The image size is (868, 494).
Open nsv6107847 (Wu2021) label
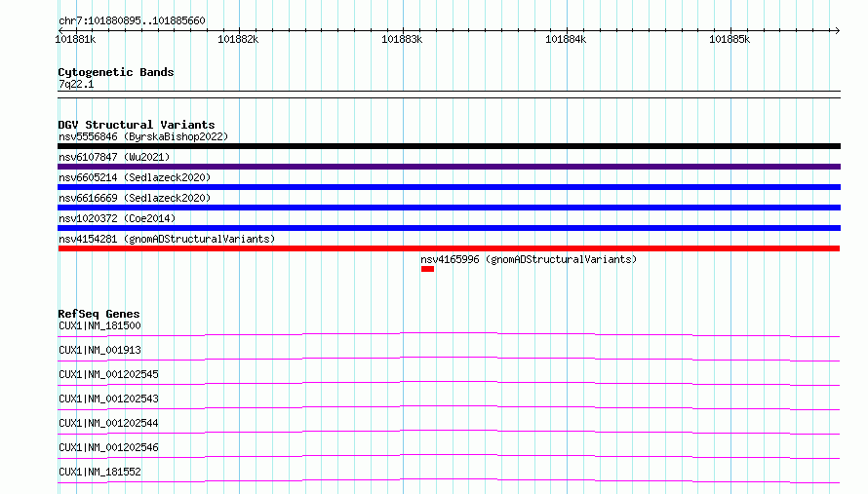pos(114,157)
